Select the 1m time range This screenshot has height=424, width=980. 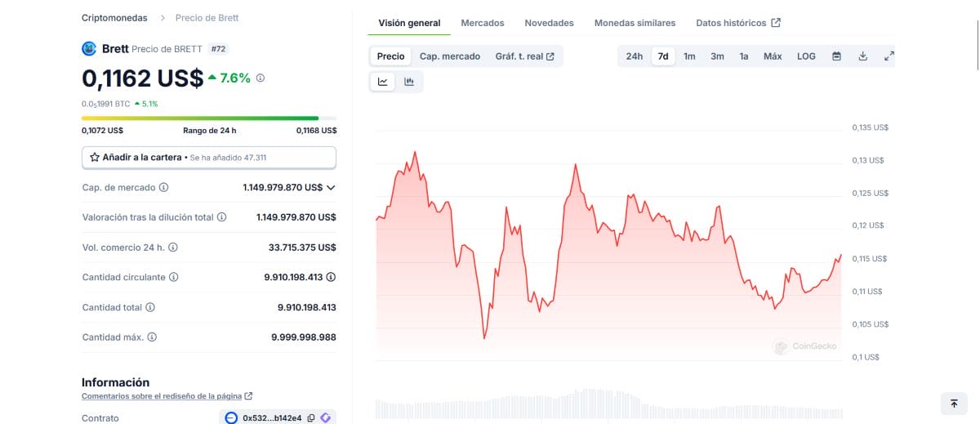point(689,56)
